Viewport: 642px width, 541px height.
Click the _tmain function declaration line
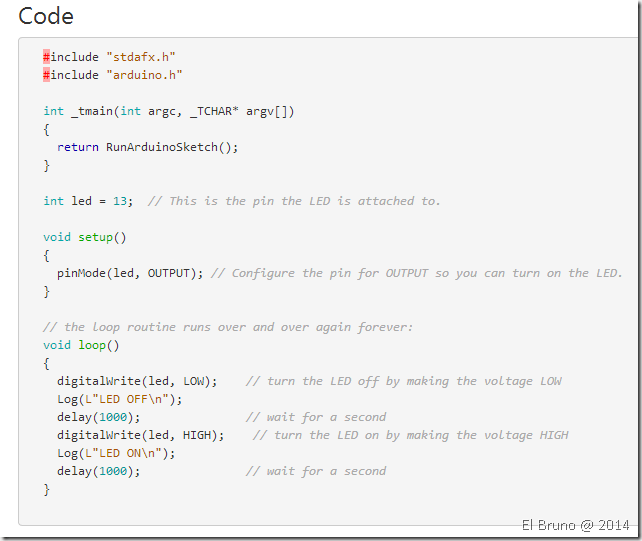click(169, 111)
